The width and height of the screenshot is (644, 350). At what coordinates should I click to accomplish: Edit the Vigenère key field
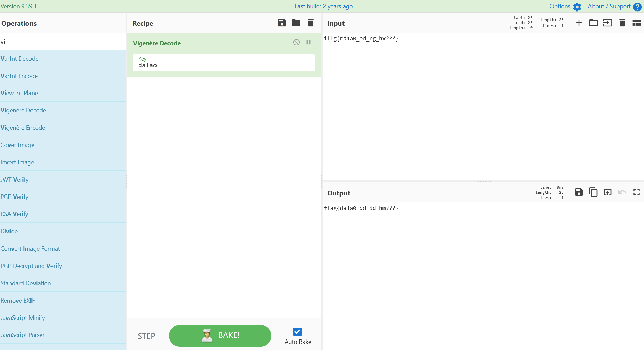pos(224,62)
